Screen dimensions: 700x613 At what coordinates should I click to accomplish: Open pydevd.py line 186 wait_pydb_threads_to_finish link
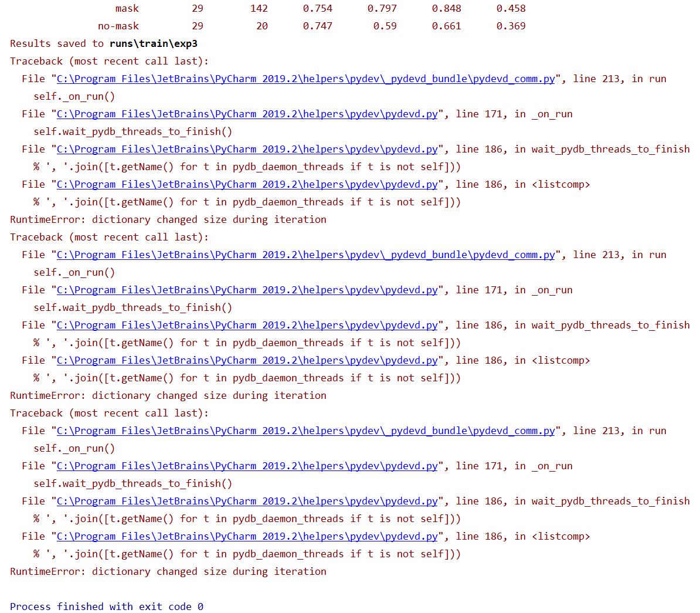246,149
